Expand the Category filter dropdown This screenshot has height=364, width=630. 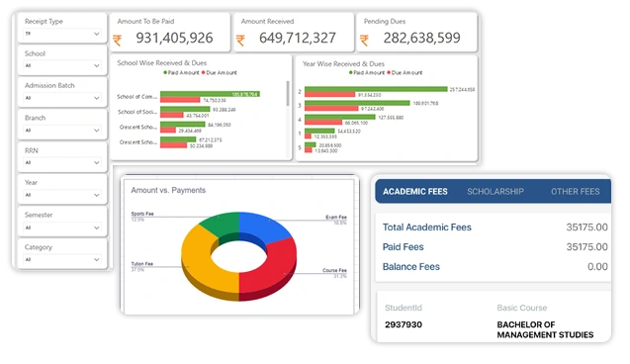tap(62, 260)
